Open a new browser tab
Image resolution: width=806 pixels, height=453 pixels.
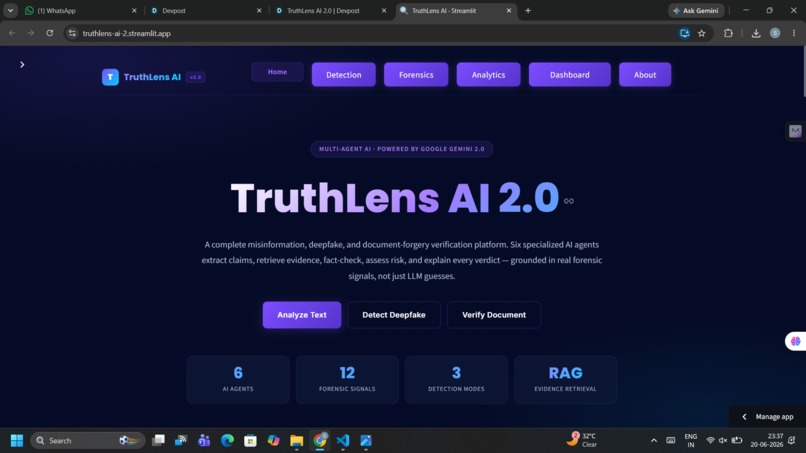click(528, 10)
